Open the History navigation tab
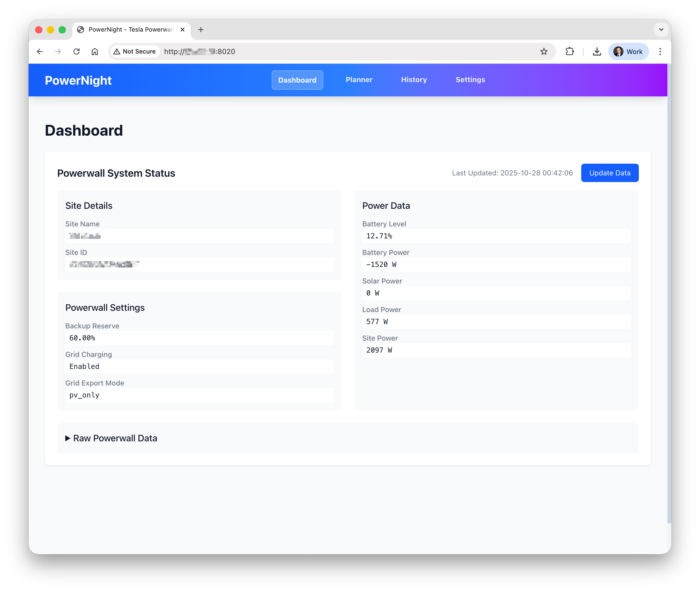This screenshot has height=592, width=700. (414, 80)
